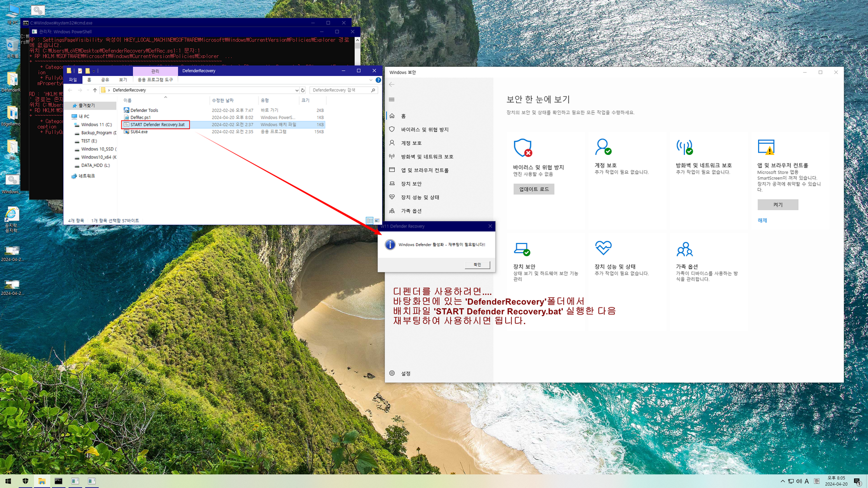Image resolution: width=868 pixels, height=488 pixels.
Task: Show hidden system tray icons
Action: 783,481
